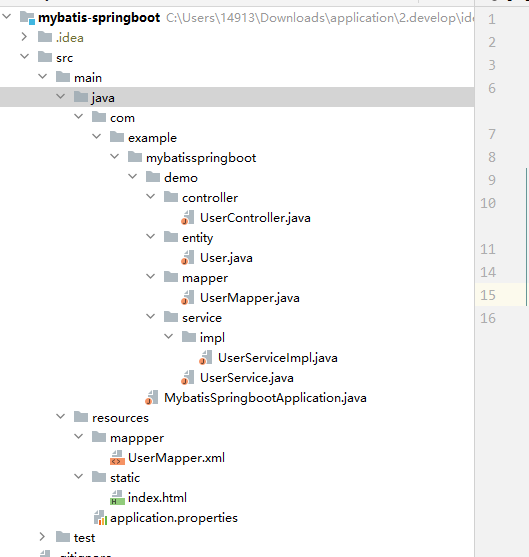Collapse the mybatis-springboot project root
Viewport: 529px width, 557px height.
click(7, 16)
